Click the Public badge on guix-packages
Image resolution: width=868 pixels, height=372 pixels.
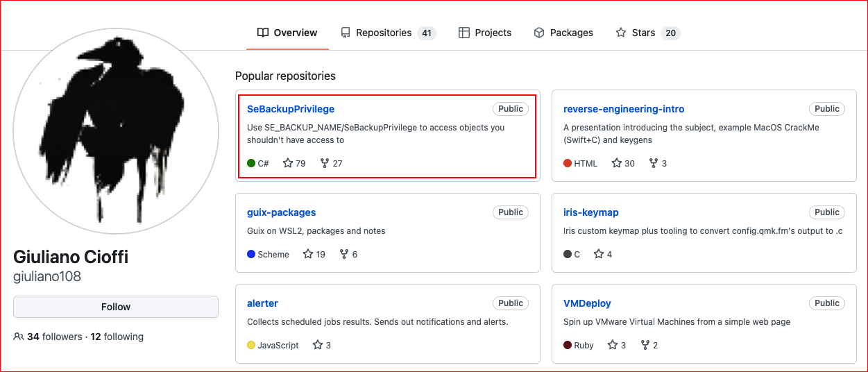click(x=511, y=212)
